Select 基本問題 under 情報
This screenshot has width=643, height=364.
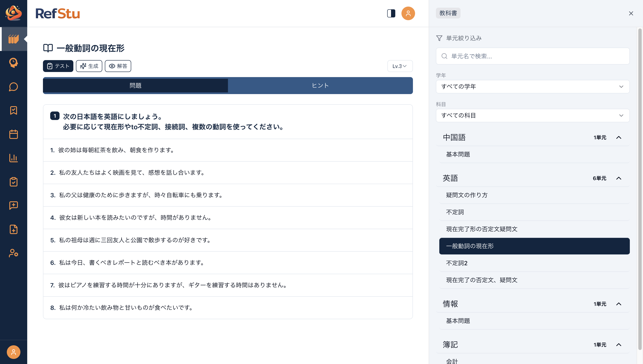pyautogui.click(x=534, y=321)
